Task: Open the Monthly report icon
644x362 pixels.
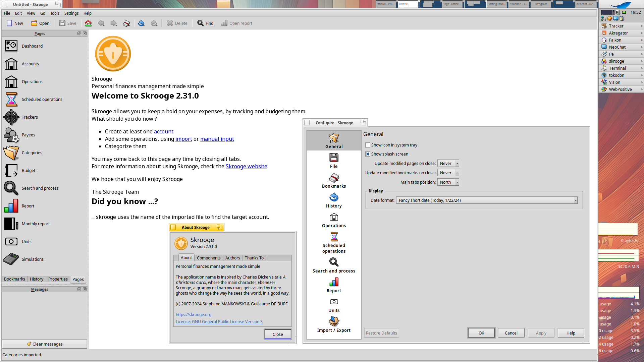Action: 11,224
